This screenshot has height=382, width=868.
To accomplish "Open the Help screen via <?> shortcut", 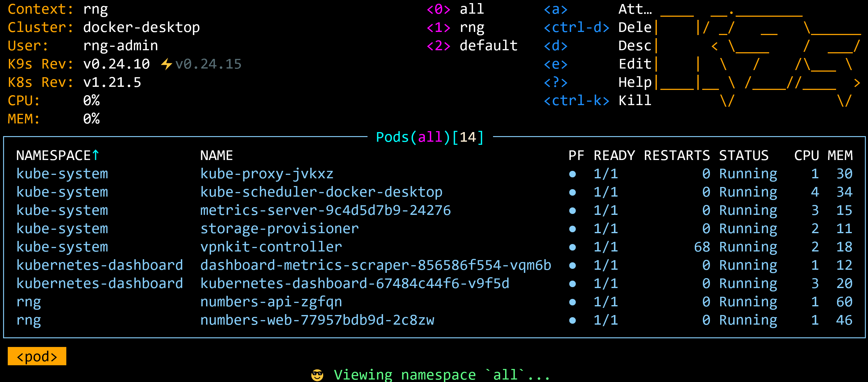I will pyautogui.click(x=556, y=82).
